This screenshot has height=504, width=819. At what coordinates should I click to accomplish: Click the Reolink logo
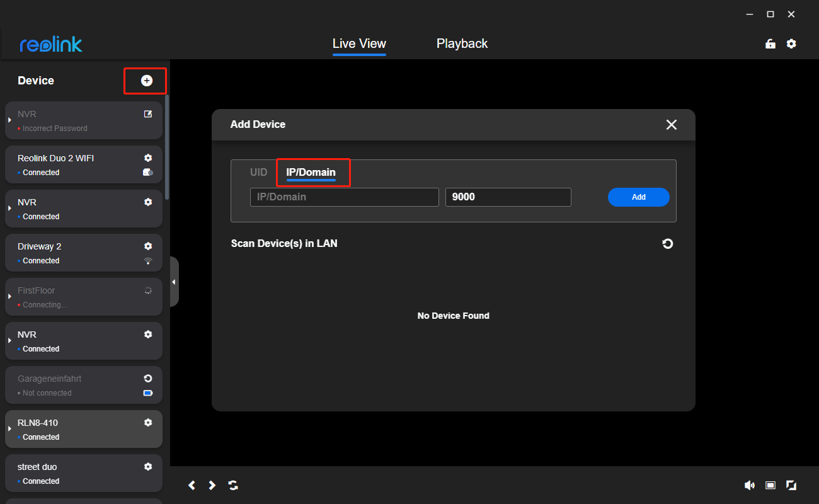click(51, 44)
